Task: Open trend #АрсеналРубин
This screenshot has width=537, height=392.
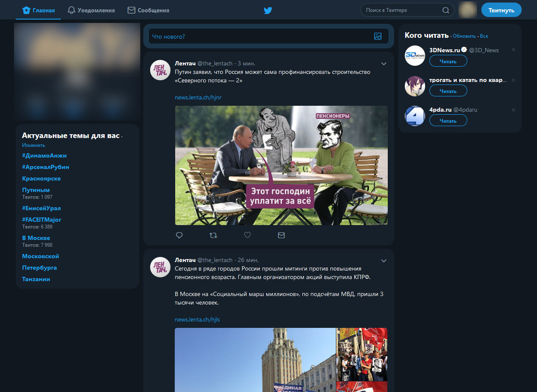Action: (45, 167)
